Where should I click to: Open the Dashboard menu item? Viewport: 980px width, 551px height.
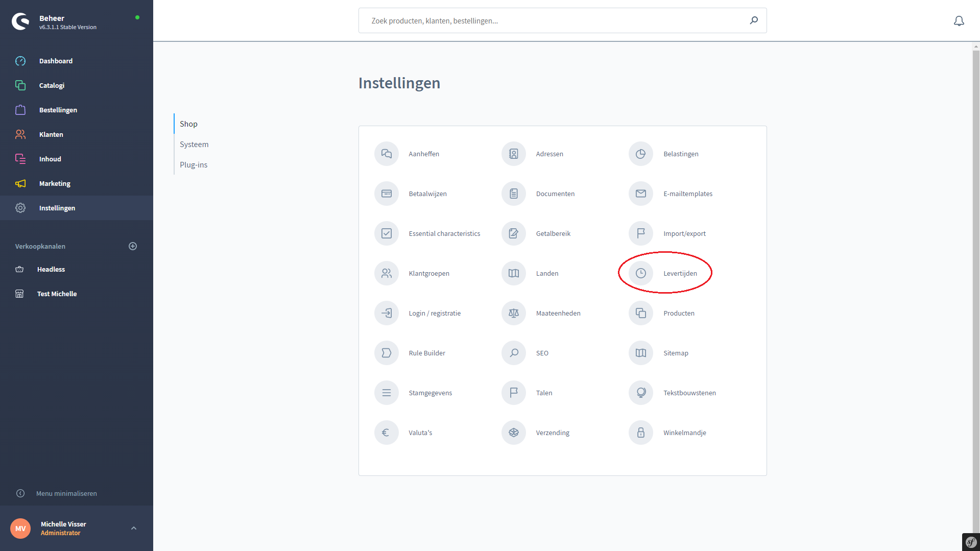tap(56, 61)
